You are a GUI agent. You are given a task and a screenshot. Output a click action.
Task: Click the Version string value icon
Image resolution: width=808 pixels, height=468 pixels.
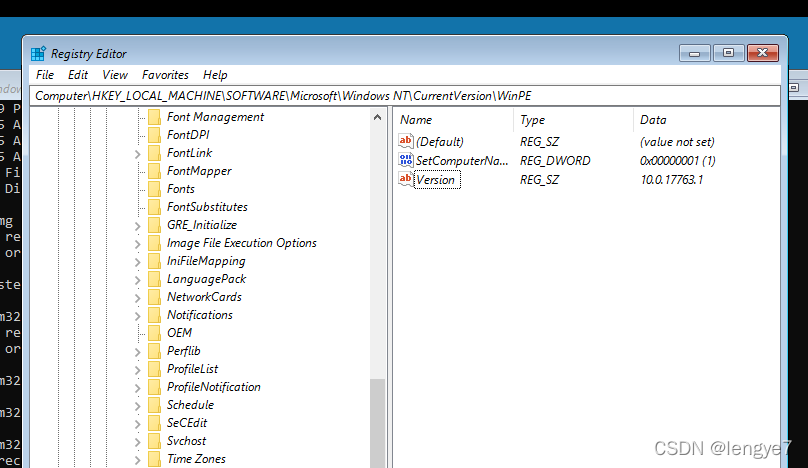click(406, 179)
